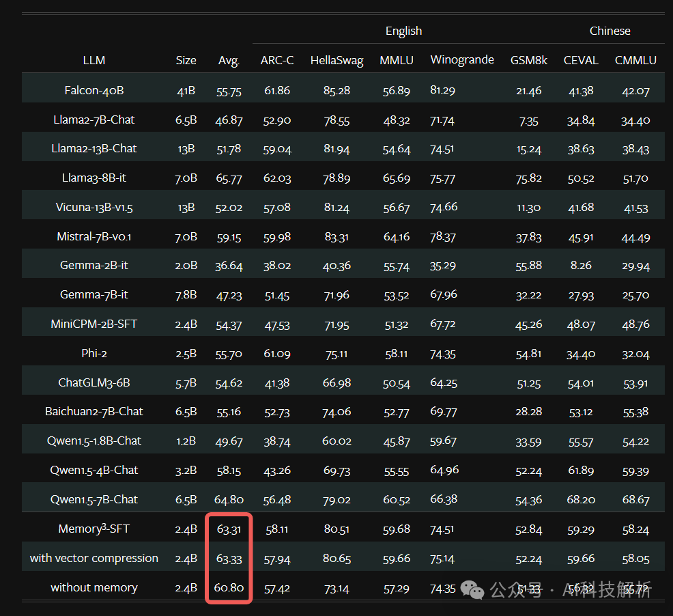Click Qwen1.5-1.8B-Chat's 1.2B size value
The width and height of the screenshot is (673, 616).
point(186,441)
